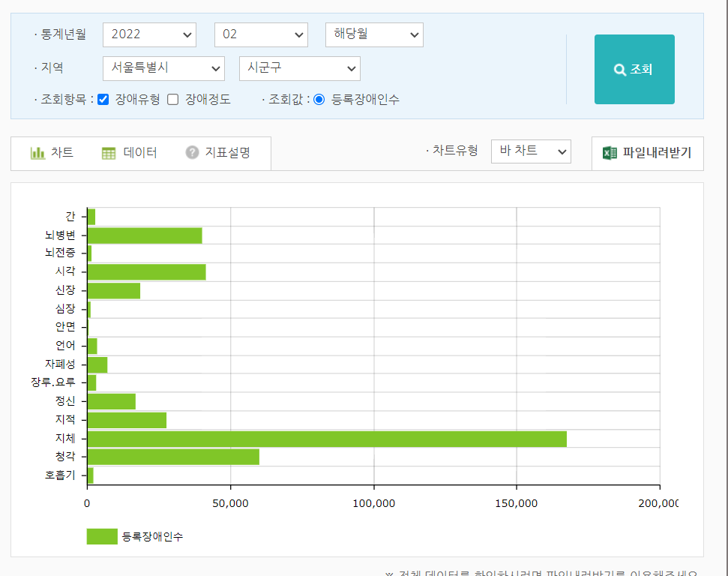
Task: Click the bar chart icon beside 차트
Action: (x=37, y=153)
